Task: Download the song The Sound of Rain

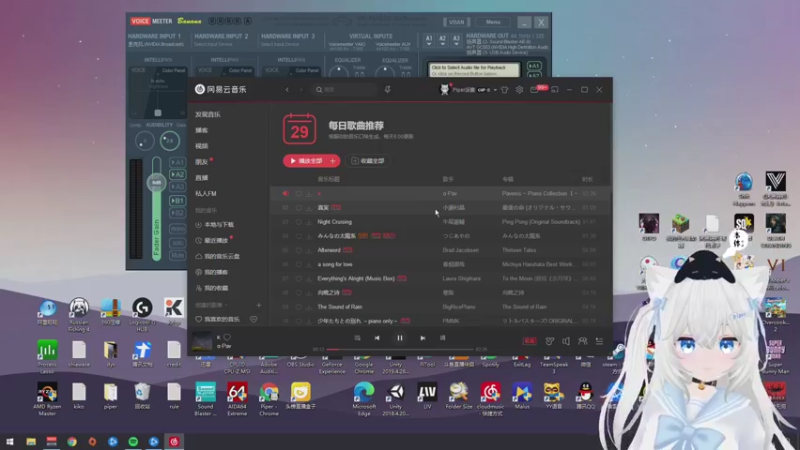Action: coord(309,307)
